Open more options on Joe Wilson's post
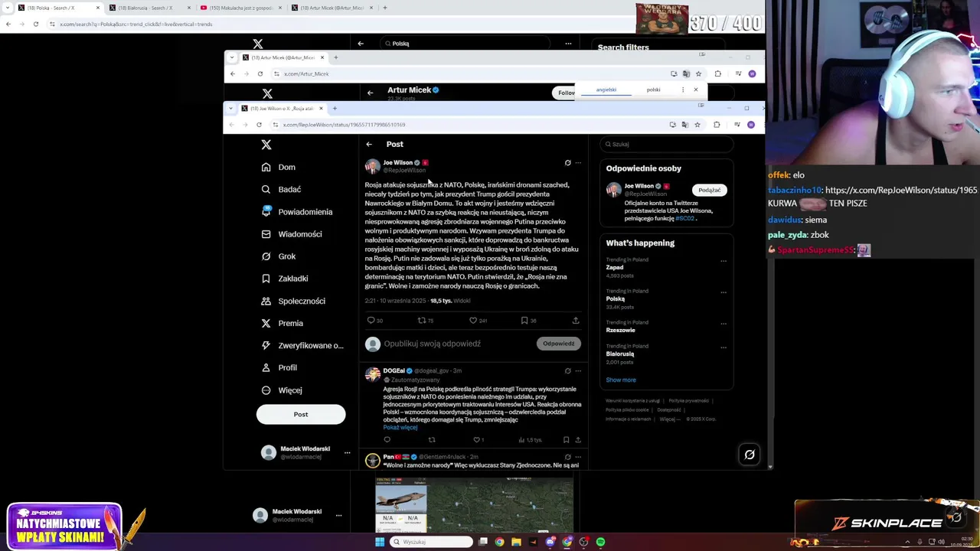Viewport: 980px width, 551px height. pyautogui.click(x=578, y=163)
